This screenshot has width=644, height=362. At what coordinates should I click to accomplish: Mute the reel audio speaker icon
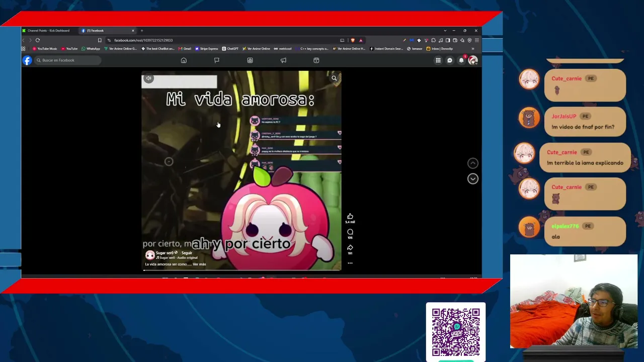tap(148, 78)
